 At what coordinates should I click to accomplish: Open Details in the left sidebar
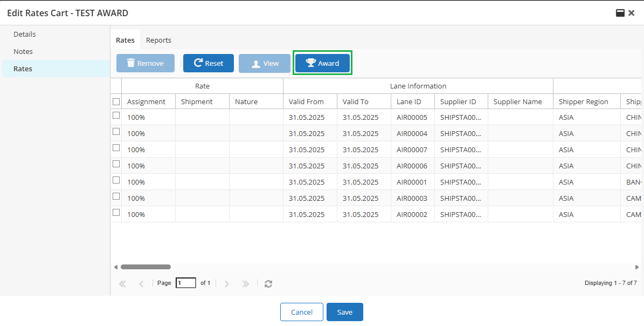(x=25, y=34)
